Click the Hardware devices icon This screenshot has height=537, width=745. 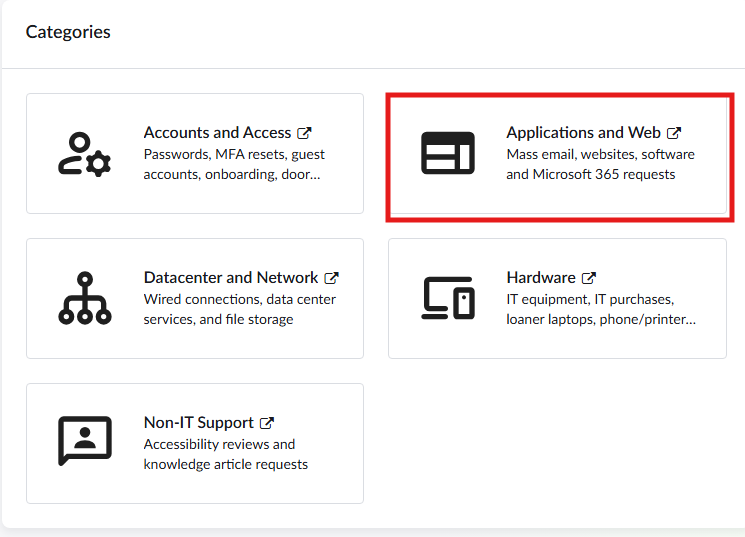(x=447, y=298)
